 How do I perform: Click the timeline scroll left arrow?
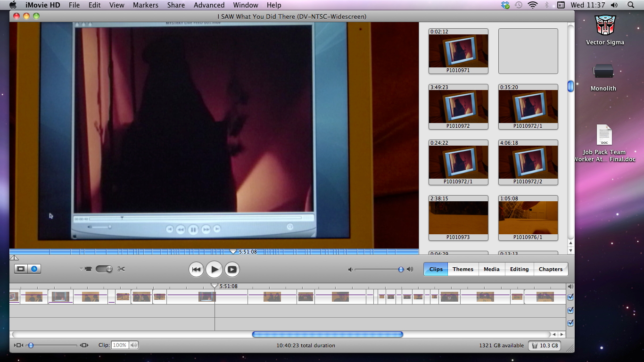click(x=554, y=334)
